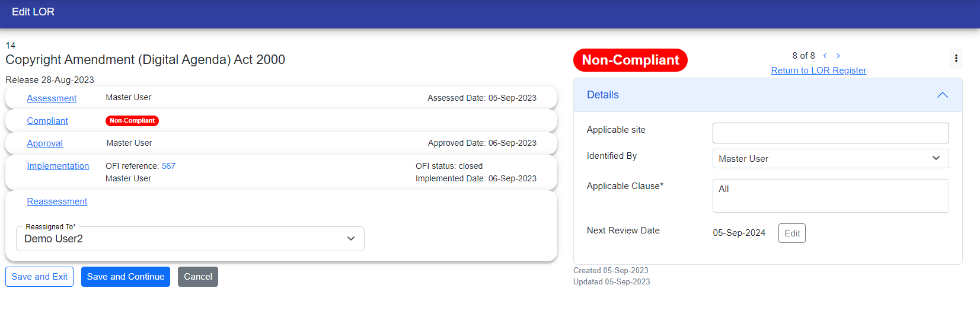Click the Applicable Clause text area

[830, 196]
